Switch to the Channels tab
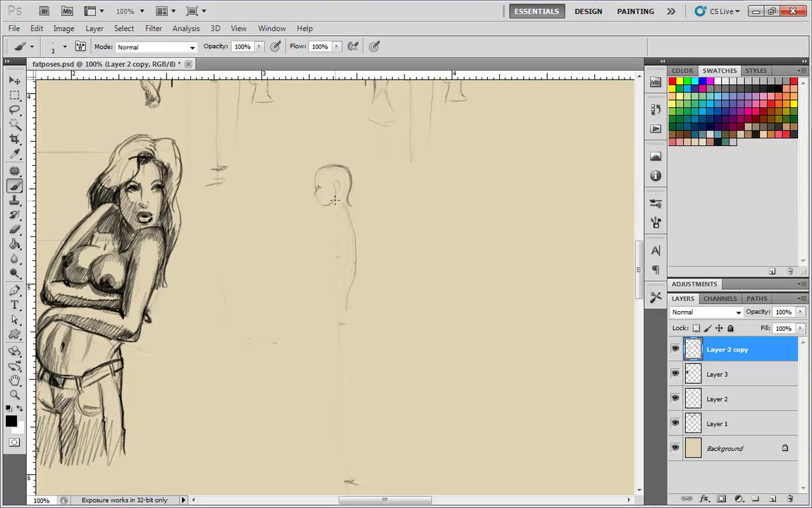812x508 pixels. click(x=720, y=298)
